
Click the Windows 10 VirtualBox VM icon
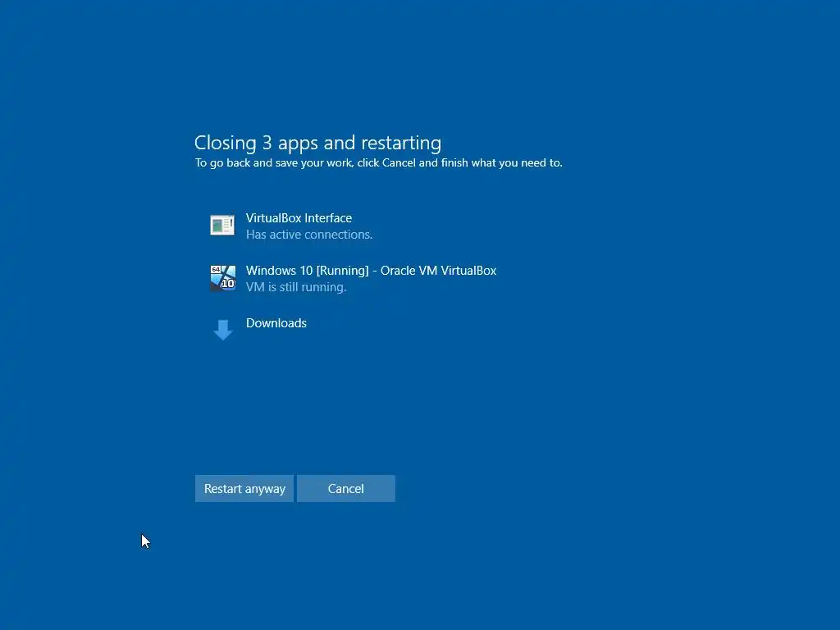tap(222, 278)
